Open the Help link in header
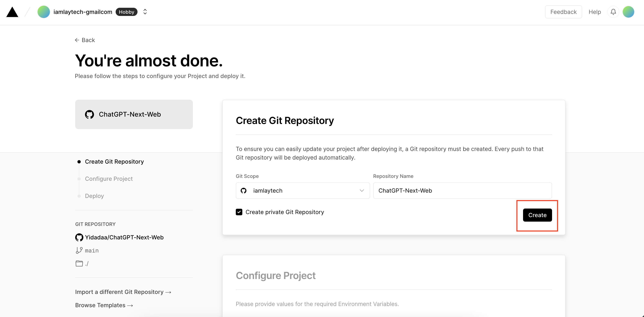The image size is (644, 317). click(x=595, y=12)
